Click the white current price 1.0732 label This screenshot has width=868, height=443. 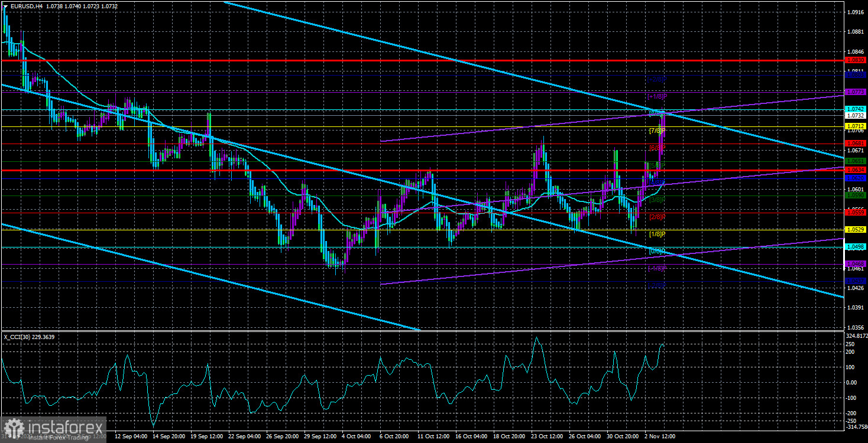point(856,116)
